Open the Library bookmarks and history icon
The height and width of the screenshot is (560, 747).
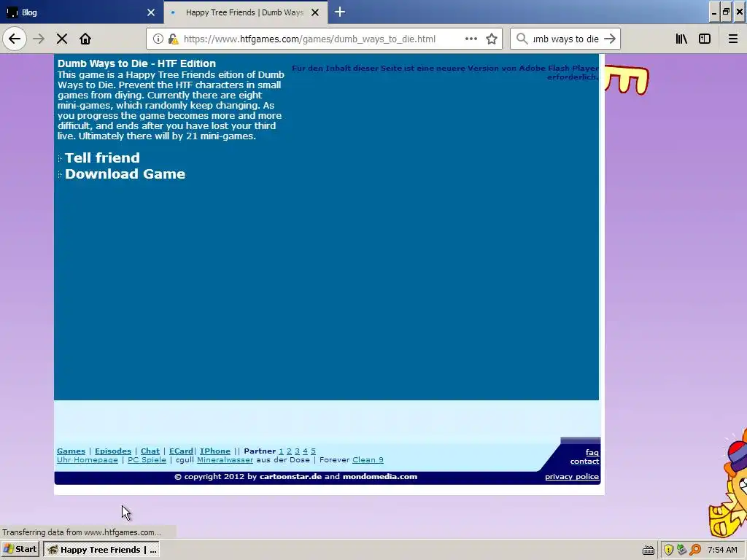[x=681, y=39]
